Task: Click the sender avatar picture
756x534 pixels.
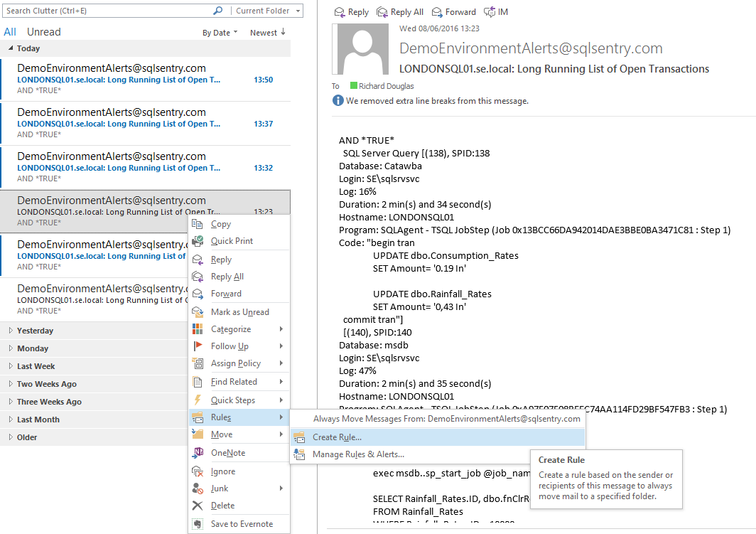Action: tap(360, 49)
